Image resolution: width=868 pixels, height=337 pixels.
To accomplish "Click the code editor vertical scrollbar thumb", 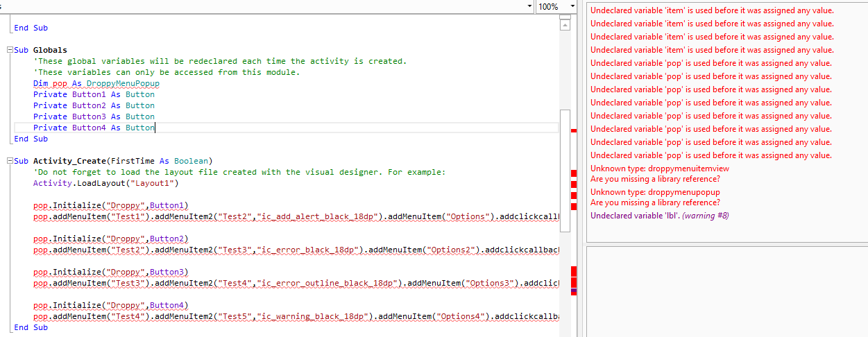I will pyautogui.click(x=564, y=170).
